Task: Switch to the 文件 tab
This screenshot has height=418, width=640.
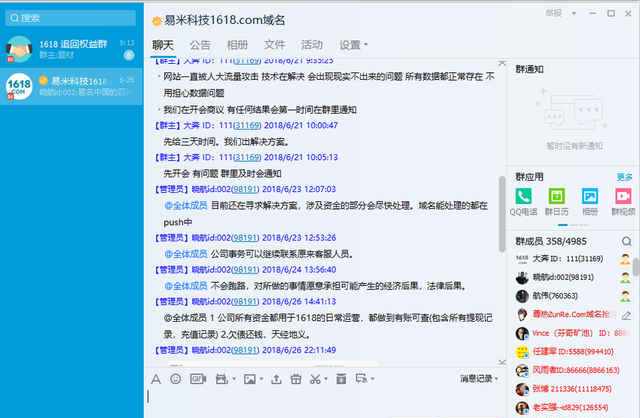Action: (x=274, y=45)
